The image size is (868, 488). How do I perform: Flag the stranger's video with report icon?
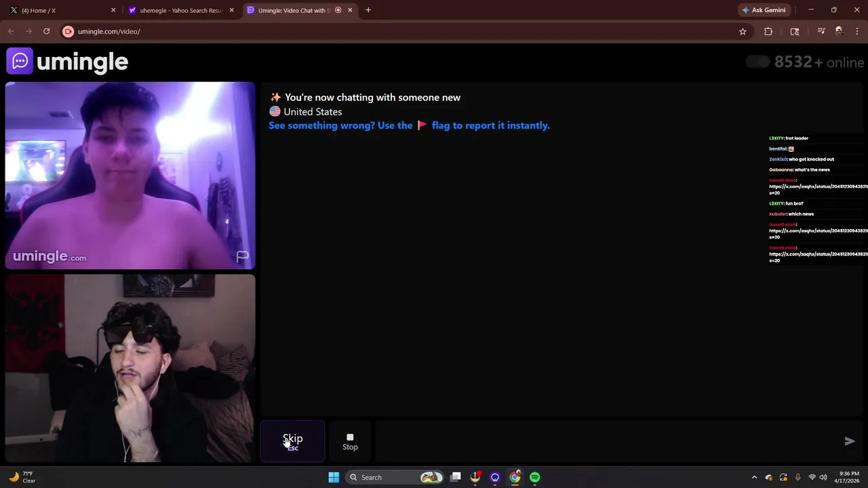pos(242,256)
